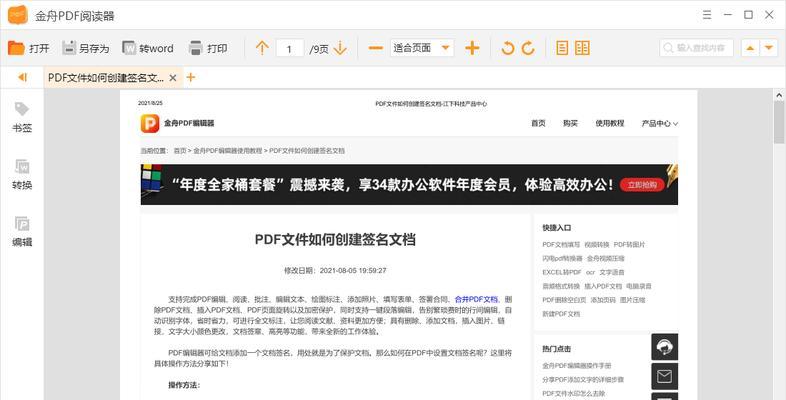
Task: Expand the 适合页面 zoom dropdown
Action: coord(445,48)
